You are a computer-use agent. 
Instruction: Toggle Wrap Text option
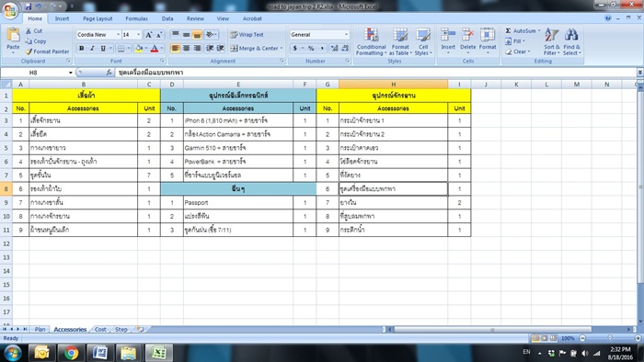click(247, 35)
